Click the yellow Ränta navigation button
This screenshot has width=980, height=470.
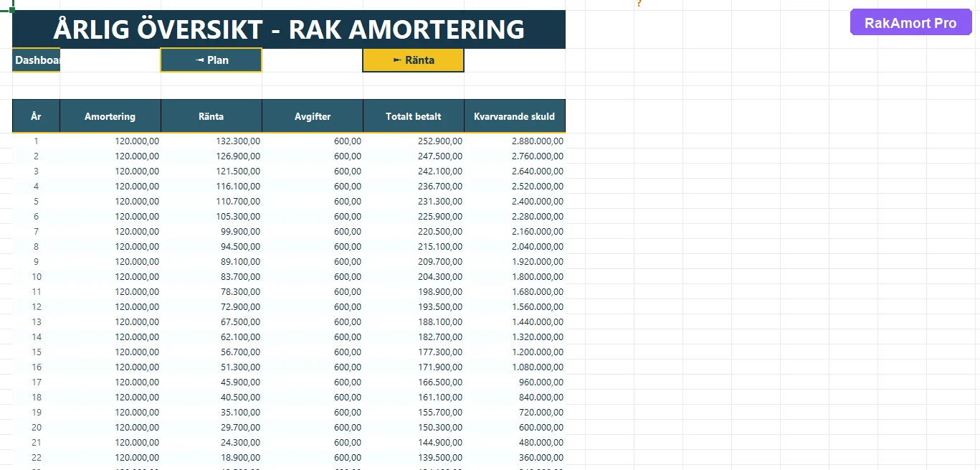pos(414,60)
